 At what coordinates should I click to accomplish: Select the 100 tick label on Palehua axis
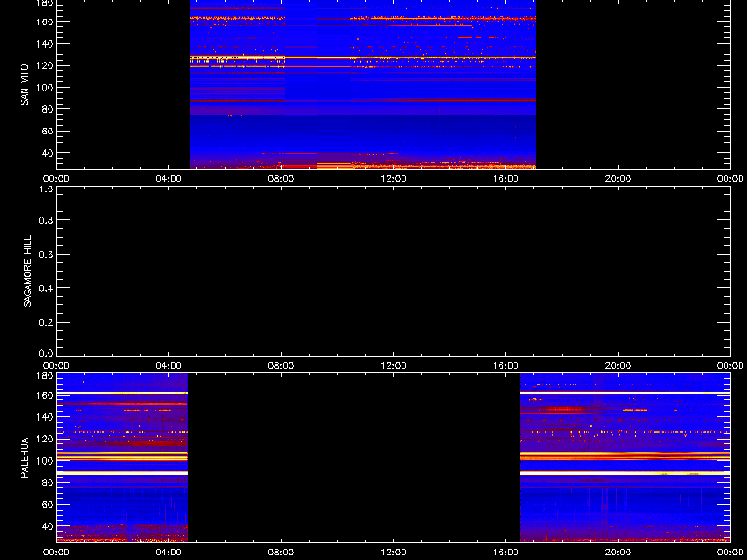pos(45,461)
